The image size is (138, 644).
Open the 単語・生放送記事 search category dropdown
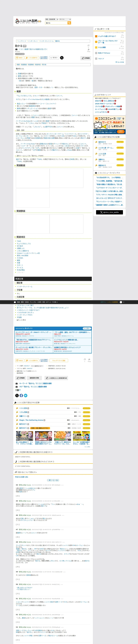point(52,19)
